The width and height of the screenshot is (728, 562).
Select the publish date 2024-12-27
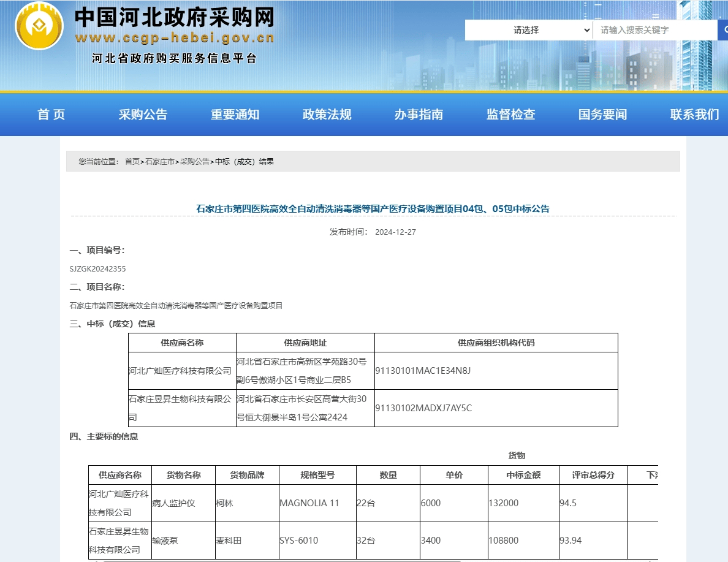pyautogui.click(x=396, y=232)
